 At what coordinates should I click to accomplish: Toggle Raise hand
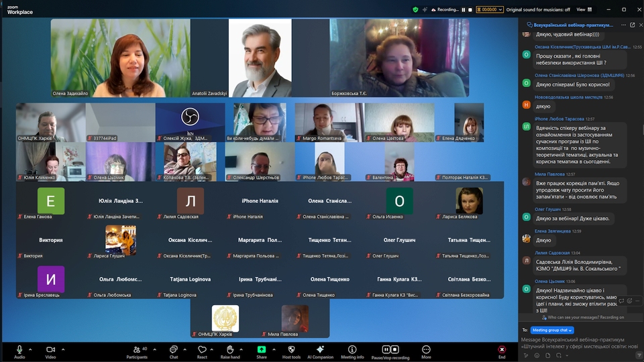[230, 352]
